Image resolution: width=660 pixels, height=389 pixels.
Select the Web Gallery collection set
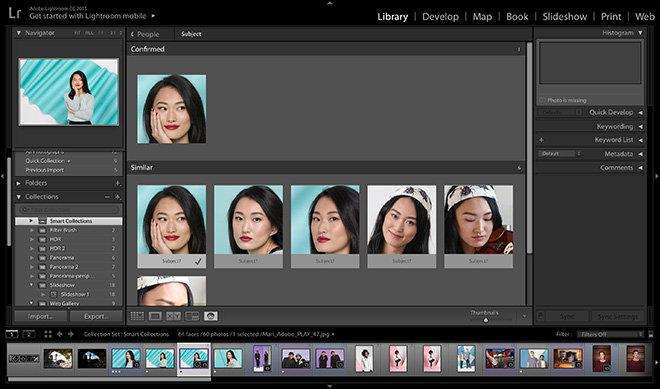pyautogui.click(x=69, y=303)
